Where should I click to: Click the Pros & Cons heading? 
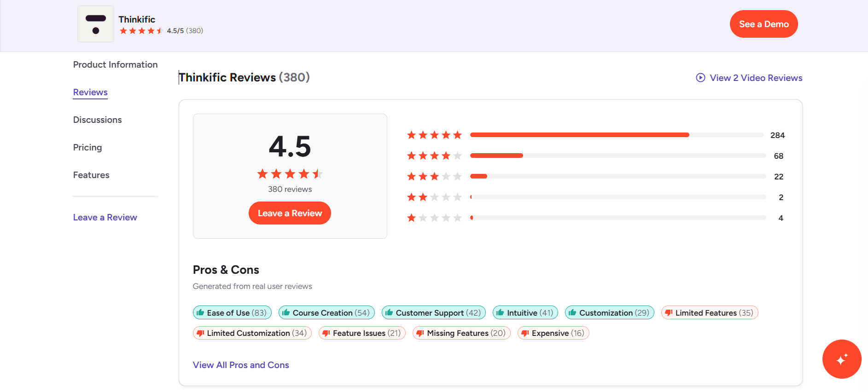pos(226,270)
